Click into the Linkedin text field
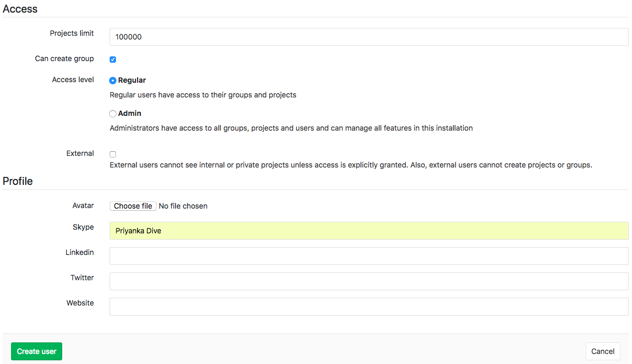The width and height of the screenshot is (632, 364). pos(369,256)
